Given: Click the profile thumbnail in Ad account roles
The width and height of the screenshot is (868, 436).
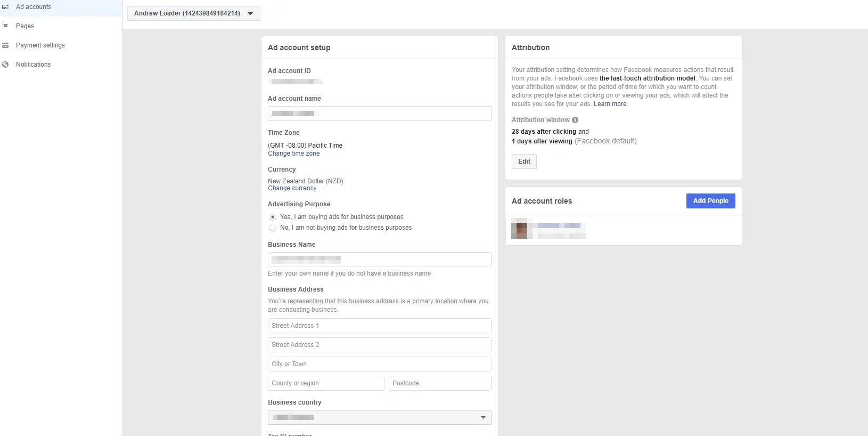Looking at the screenshot, I should coord(519,229).
